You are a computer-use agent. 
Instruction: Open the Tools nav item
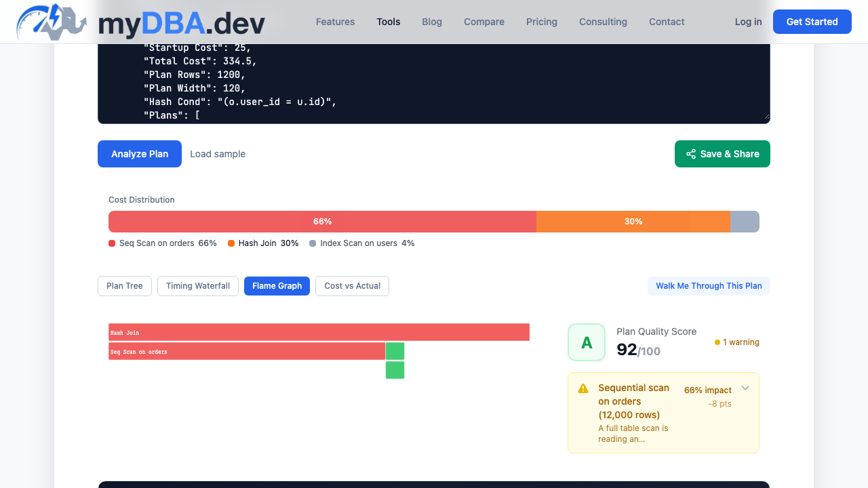pos(389,22)
